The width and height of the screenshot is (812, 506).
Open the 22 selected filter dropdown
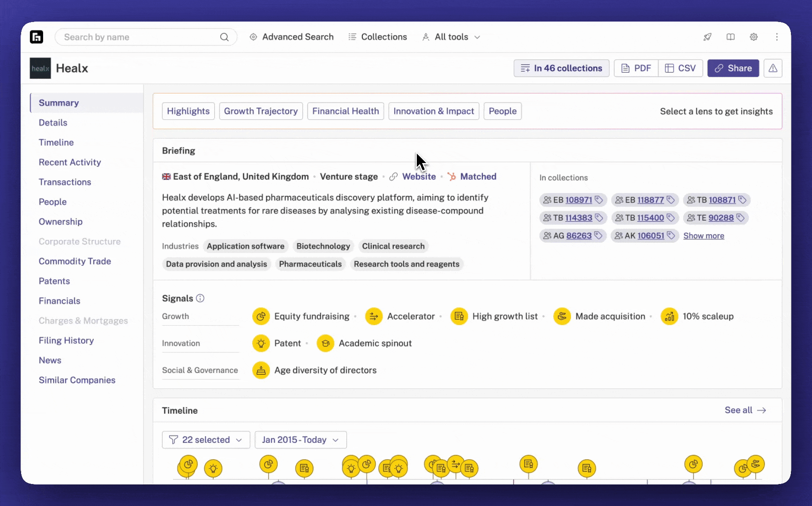pos(206,440)
